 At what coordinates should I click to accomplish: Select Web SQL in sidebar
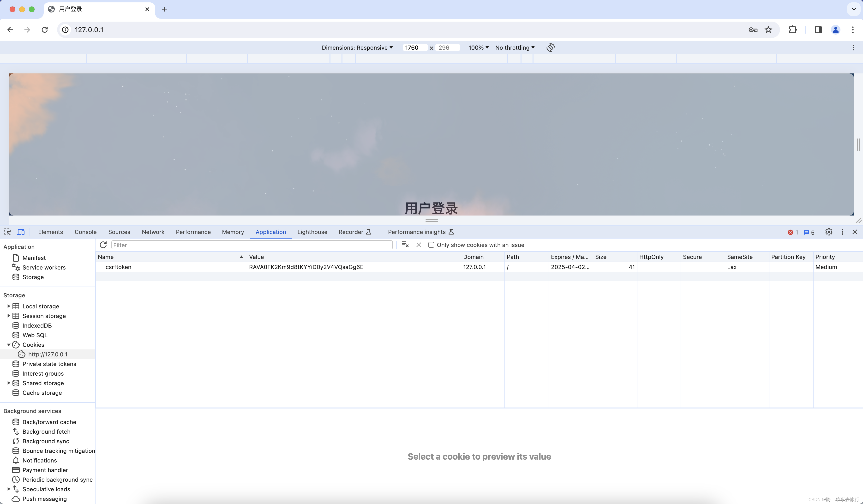(35, 335)
